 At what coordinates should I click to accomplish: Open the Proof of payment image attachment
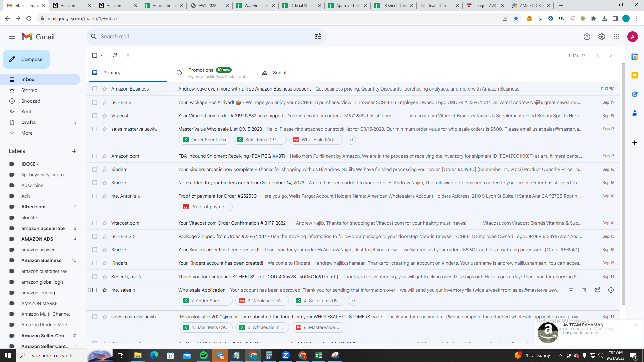pyautogui.click(x=206, y=207)
